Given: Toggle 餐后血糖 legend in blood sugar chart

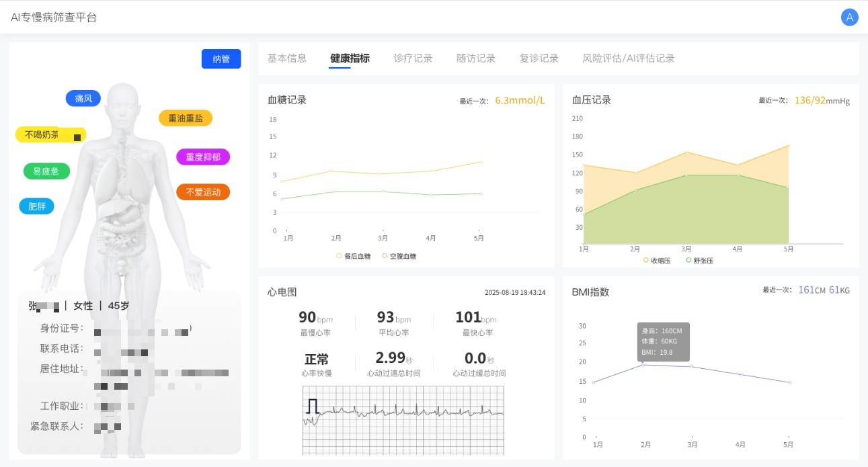Looking at the screenshot, I should coord(354,256).
